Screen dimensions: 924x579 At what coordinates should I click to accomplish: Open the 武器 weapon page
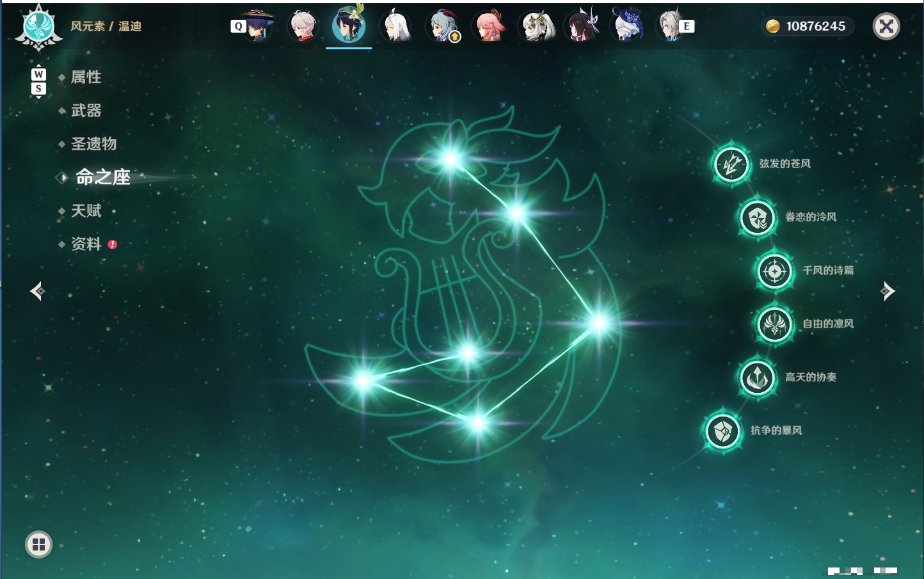coord(86,111)
